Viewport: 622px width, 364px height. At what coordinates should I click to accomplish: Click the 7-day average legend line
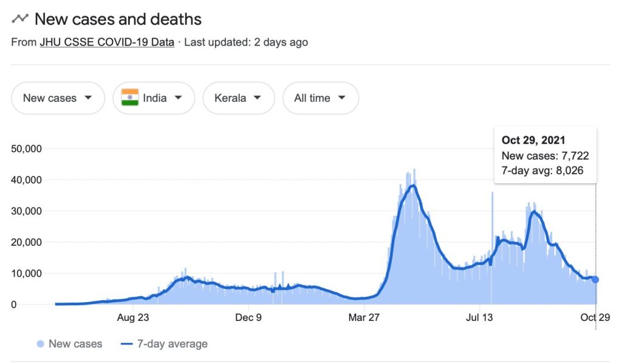(127, 344)
